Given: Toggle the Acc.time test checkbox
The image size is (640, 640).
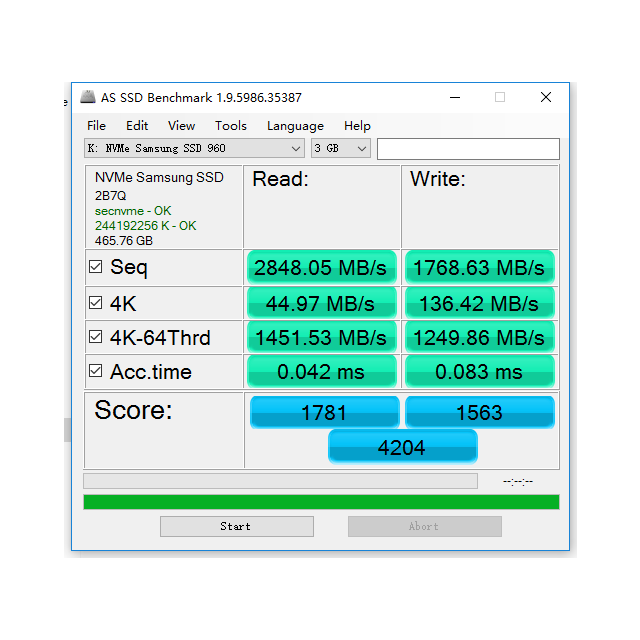Looking at the screenshot, I should [96, 371].
